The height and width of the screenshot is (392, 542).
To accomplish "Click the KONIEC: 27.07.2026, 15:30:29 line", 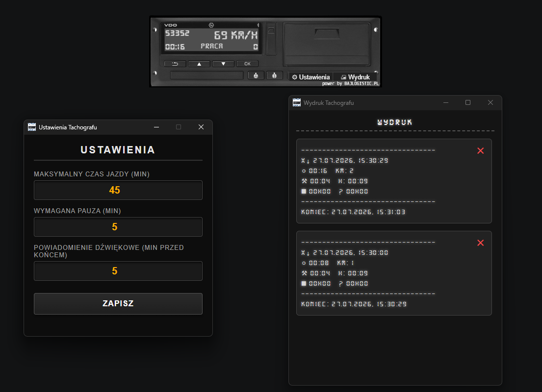I will point(354,304).
